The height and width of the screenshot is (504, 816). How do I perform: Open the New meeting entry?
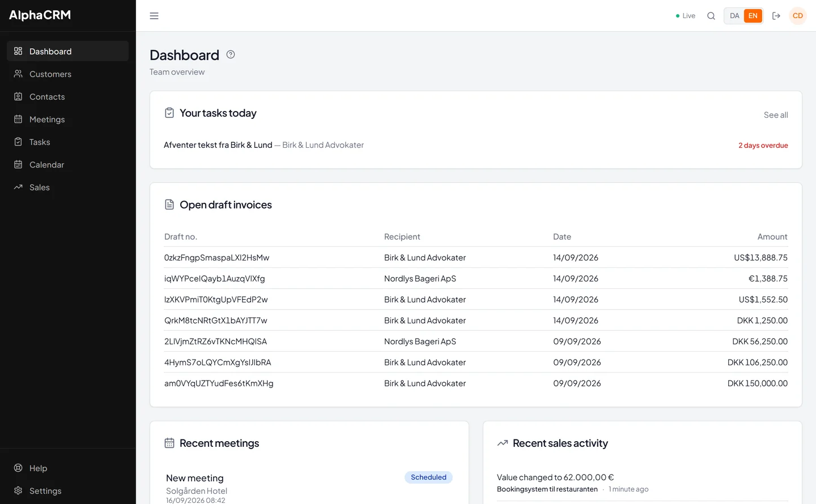(x=195, y=478)
